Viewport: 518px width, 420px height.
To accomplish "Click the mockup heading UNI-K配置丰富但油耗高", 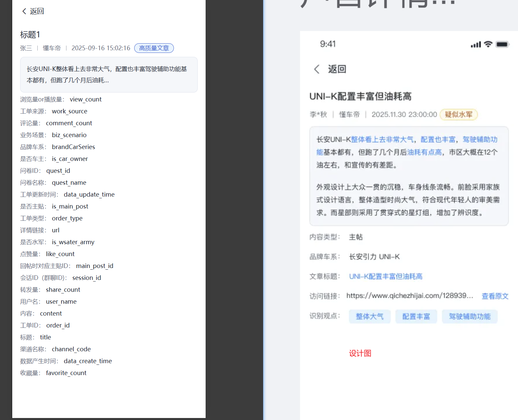I will click(360, 96).
